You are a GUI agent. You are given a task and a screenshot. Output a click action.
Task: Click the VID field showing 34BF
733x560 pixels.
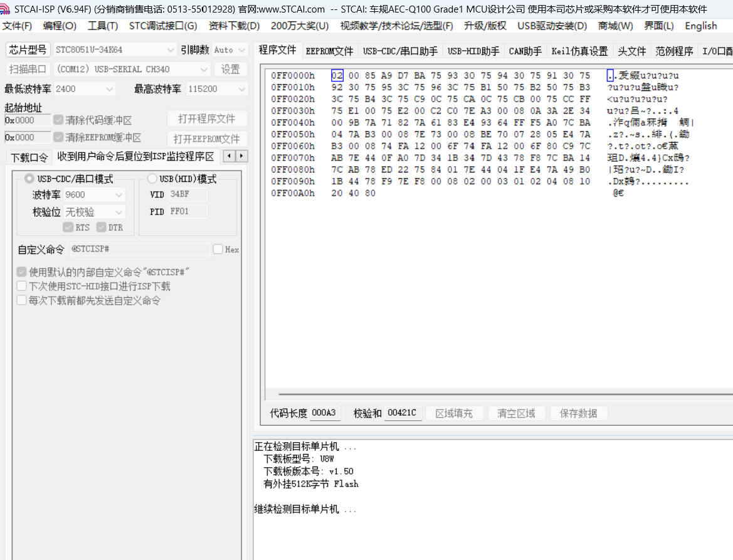[x=187, y=194]
